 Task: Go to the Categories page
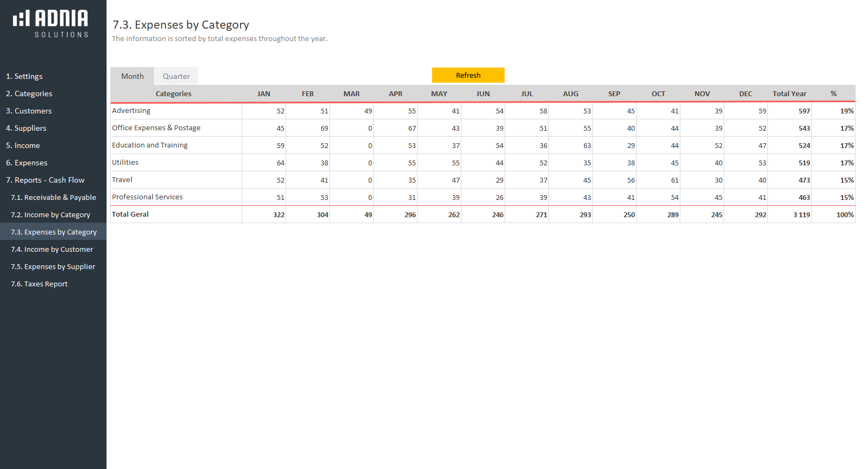pyautogui.click(x=29, y=93)
